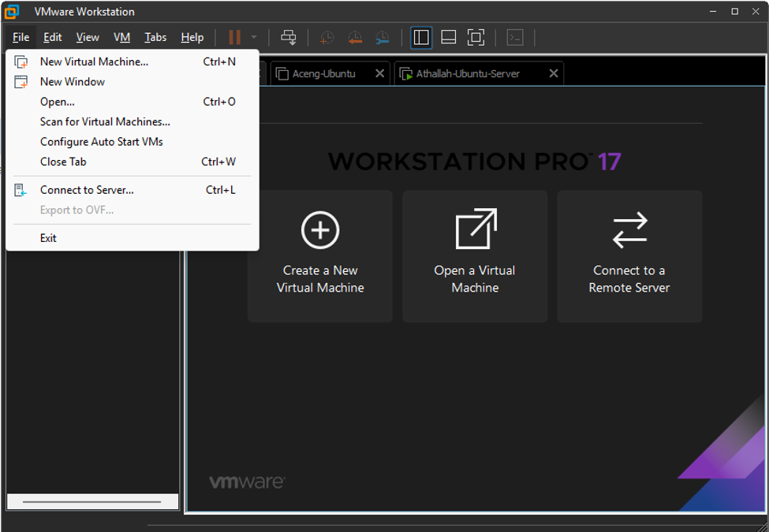The width and height of the screenshot is (769, 532).
Task: Click the Aceng-Ubuntu tab VM icon
Action: click(282, 74)
